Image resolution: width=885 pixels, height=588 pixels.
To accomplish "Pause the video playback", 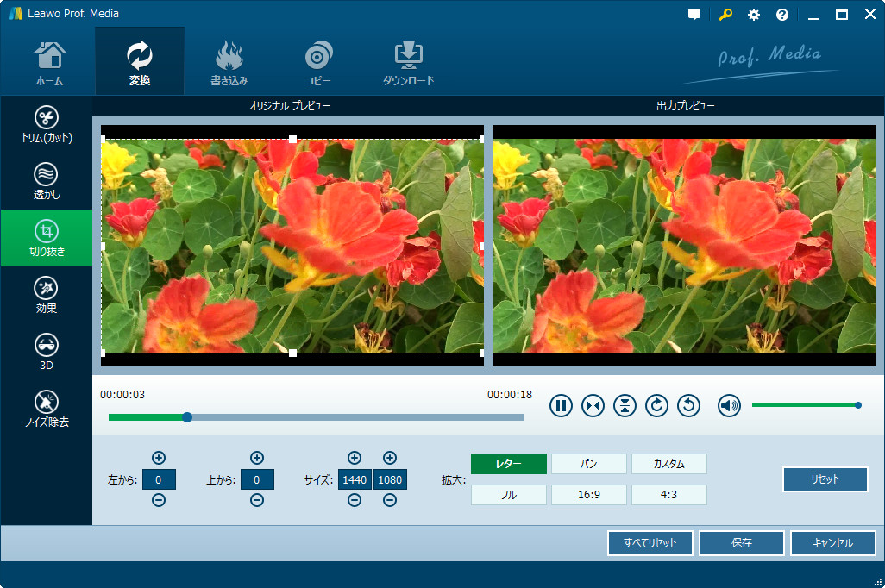I will point(561,405).
